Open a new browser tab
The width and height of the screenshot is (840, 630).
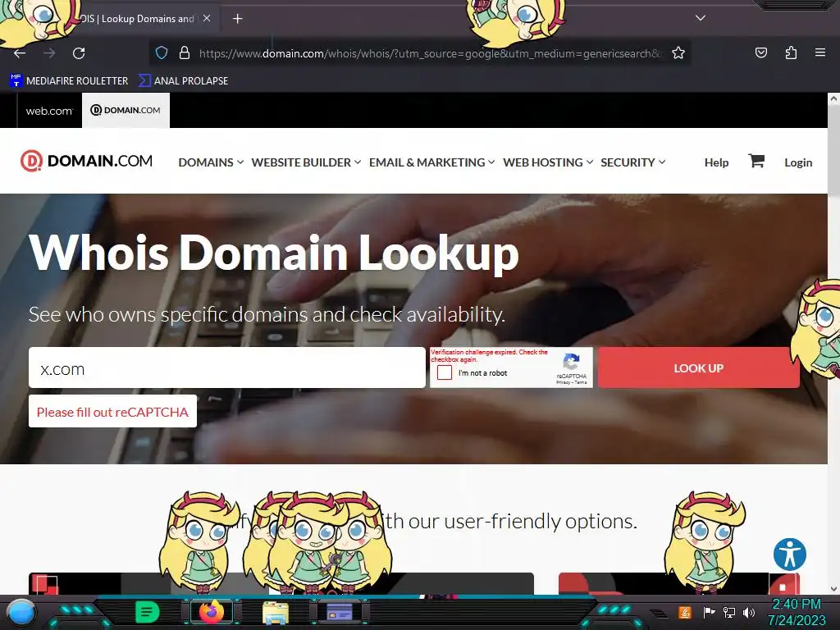(x=237, y=19)
